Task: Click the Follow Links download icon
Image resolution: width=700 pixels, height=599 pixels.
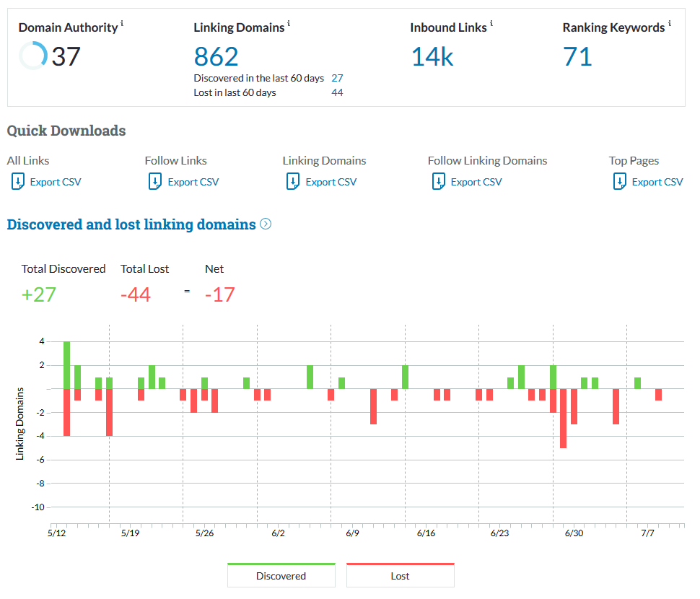Action: [x=155, y=182]
